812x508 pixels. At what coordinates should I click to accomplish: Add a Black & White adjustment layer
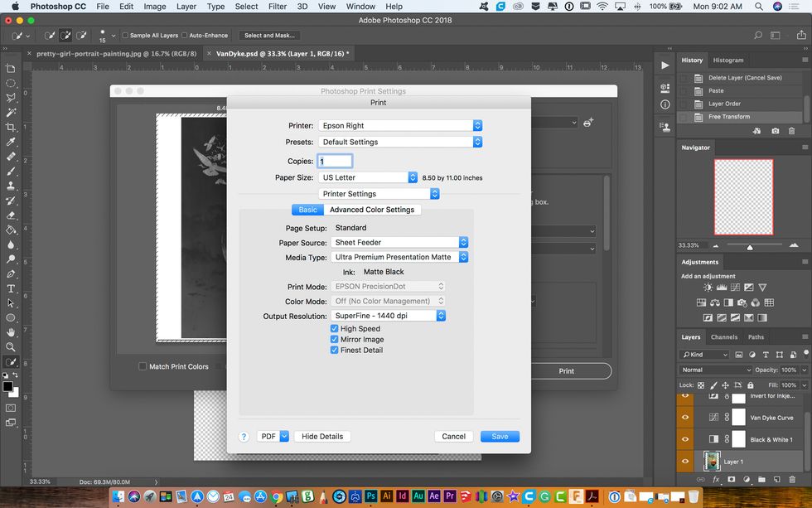pos(727,302)
